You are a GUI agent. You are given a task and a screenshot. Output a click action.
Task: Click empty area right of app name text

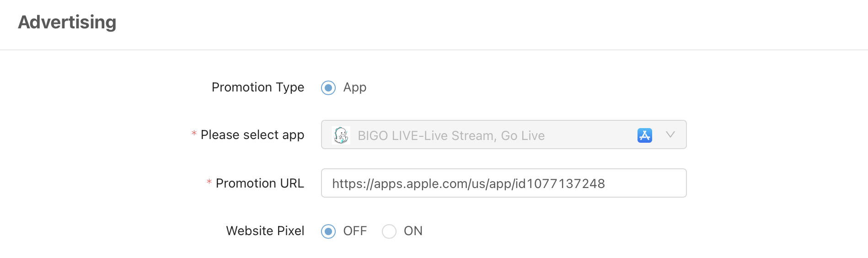pos(590,135)
